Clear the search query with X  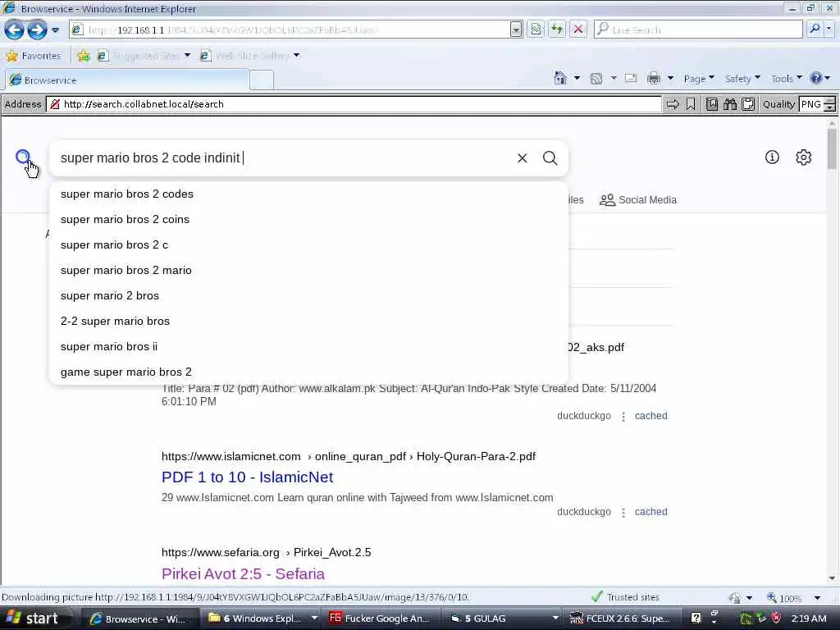click(x=523, y=158)
